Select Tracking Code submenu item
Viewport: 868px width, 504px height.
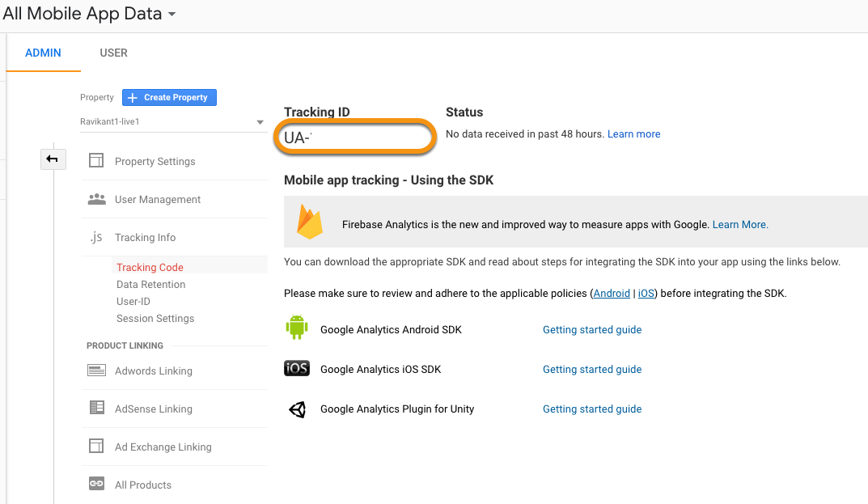pyautogui.click(x=150, y=268)
